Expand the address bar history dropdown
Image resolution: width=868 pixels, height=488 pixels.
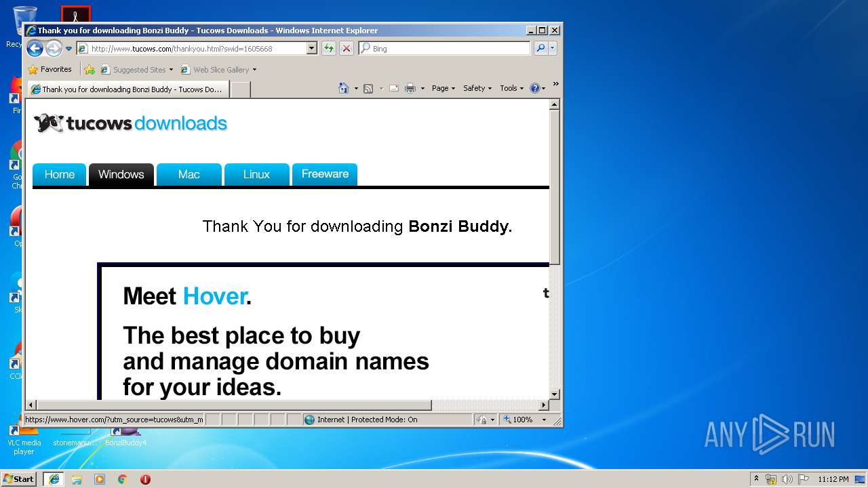[x=311, y=49]
